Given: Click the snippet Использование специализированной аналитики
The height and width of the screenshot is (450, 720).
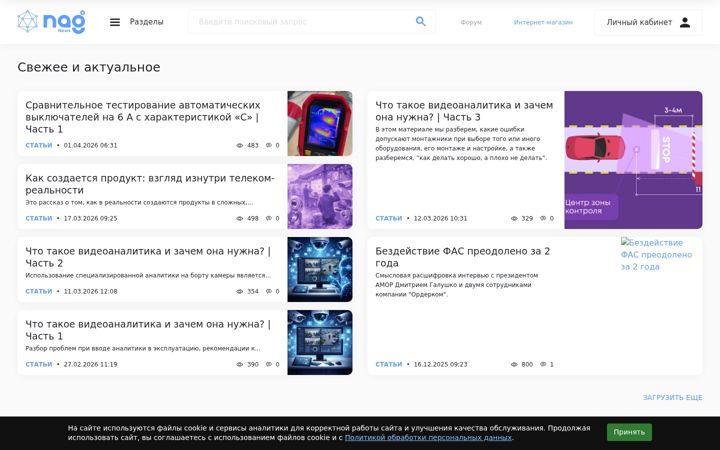Looking at the screenshot, I should point(148,276).
